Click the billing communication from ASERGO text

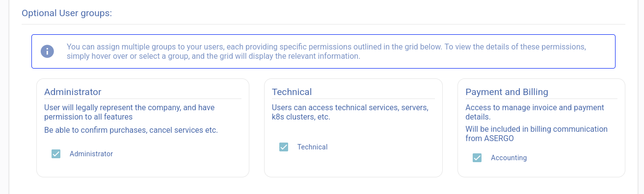(x=537, y=134)
